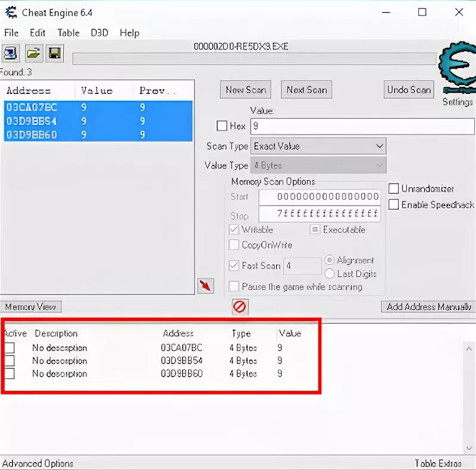Viewport: 476px width, 470px height.
Task: Activate the 03CA07BC entry checkbox
Action: click(10, 347)
